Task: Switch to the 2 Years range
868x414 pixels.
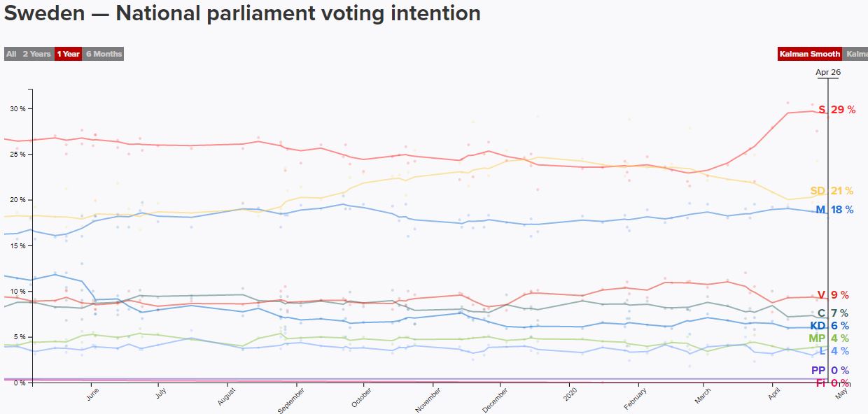Action: [x=36, y=54]
